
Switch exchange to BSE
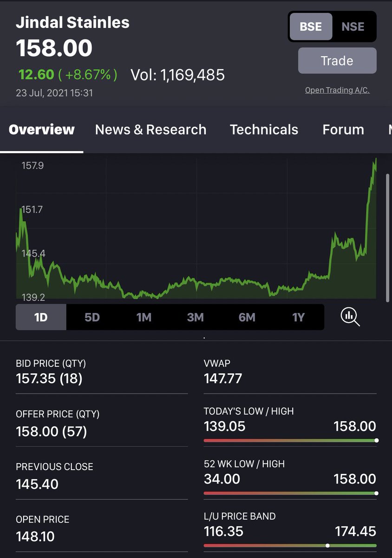point(311,27)
